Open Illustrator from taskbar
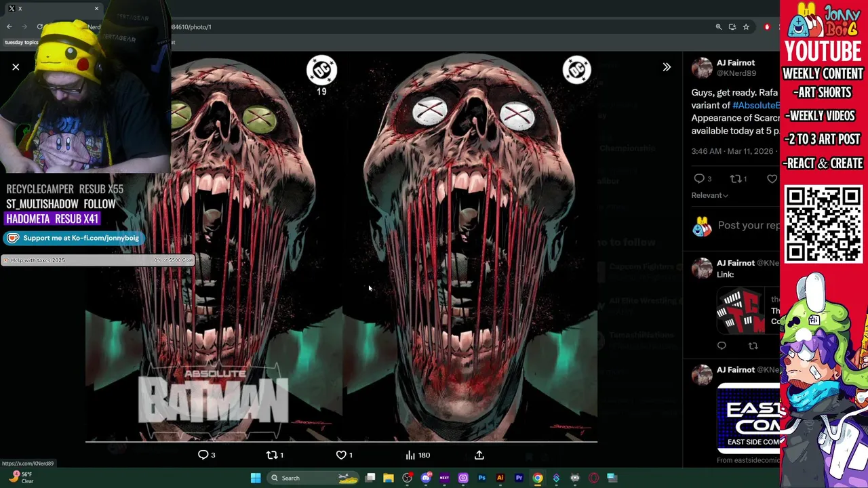868x488 pixels. tap(500, 478)
